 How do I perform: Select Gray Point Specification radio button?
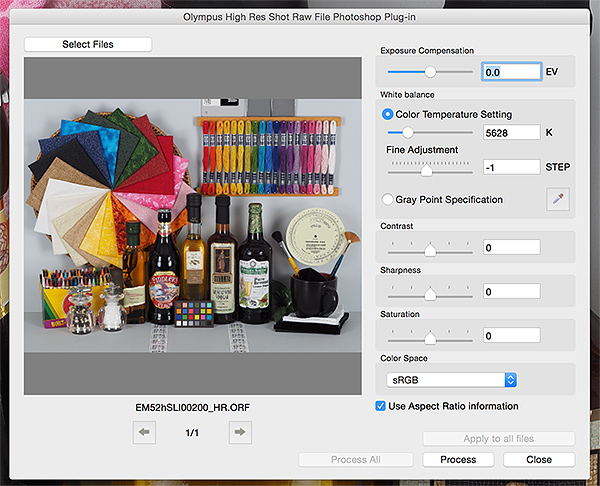(388, 199)
